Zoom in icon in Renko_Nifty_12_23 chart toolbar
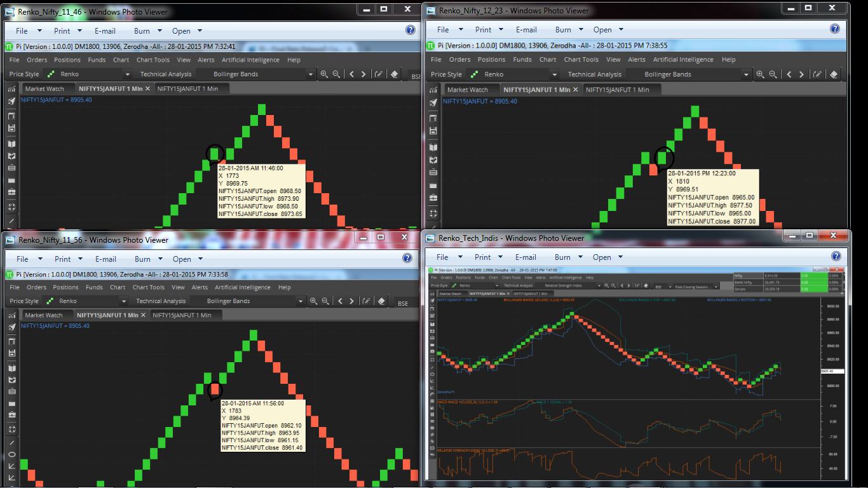This screenshot has width=868, height=488. (760, 74)
